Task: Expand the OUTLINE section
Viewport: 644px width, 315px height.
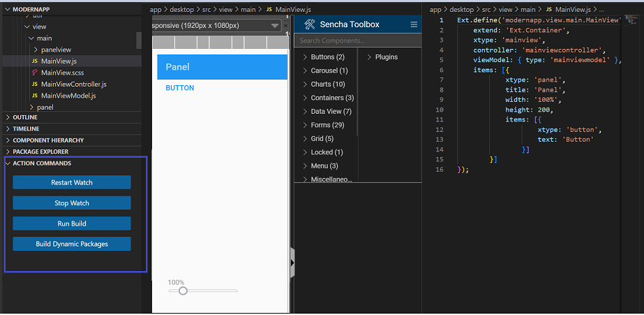Action: [x=25, y=117]
